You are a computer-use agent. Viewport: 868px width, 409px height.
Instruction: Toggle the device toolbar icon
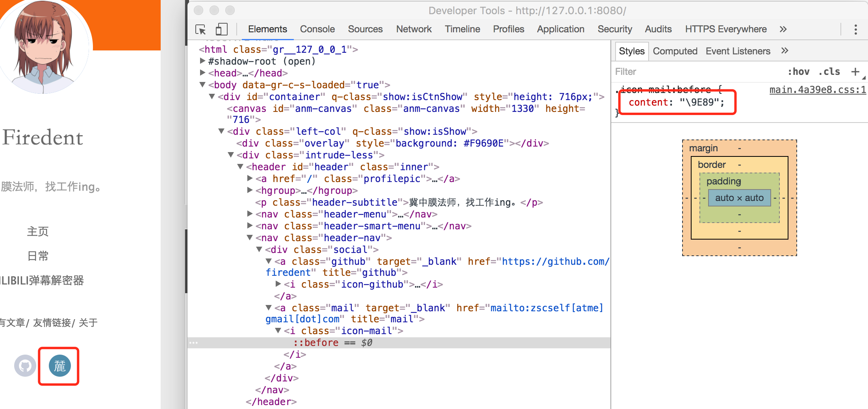(x=221, y=30)
